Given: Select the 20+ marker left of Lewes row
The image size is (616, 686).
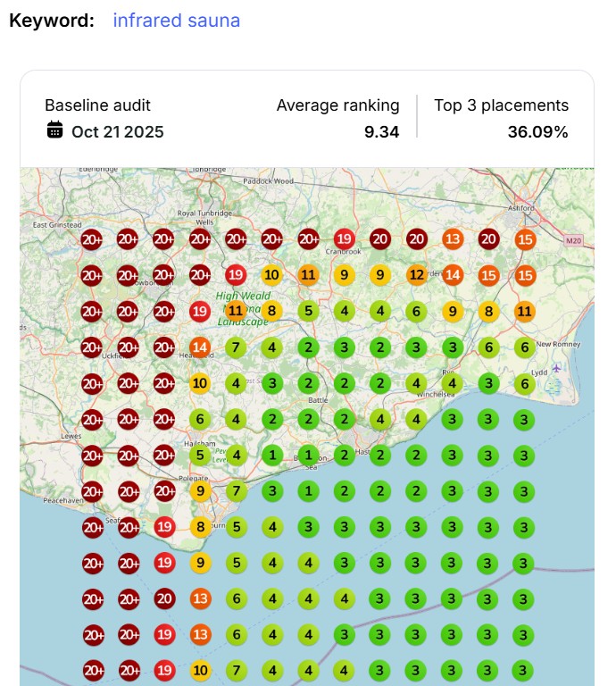Looking at the screenshot, I should 91,420.
